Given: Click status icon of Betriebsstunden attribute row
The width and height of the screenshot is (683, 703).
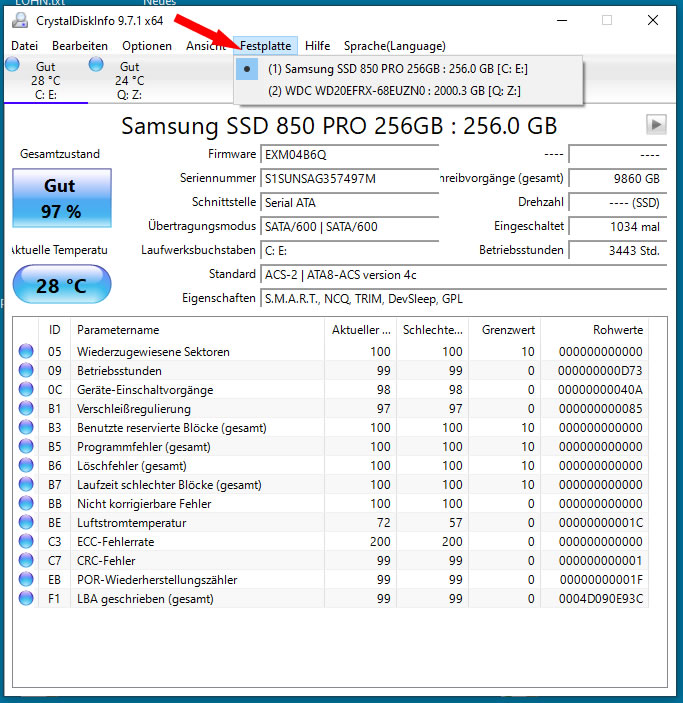Looking at the screenshot, I should tap(26, 371).
